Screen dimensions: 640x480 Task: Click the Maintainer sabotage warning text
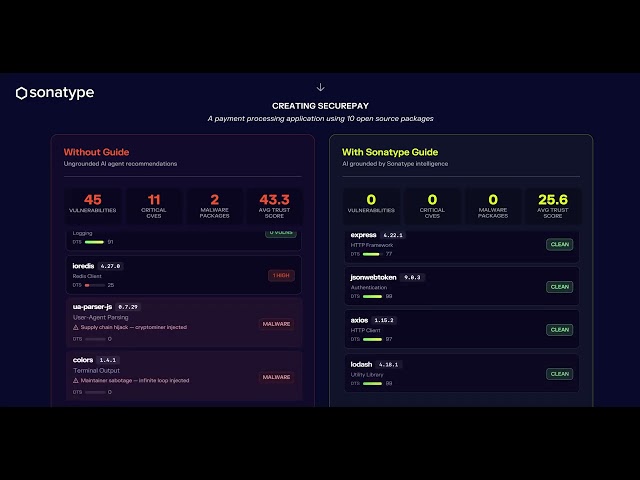[135, 380]
